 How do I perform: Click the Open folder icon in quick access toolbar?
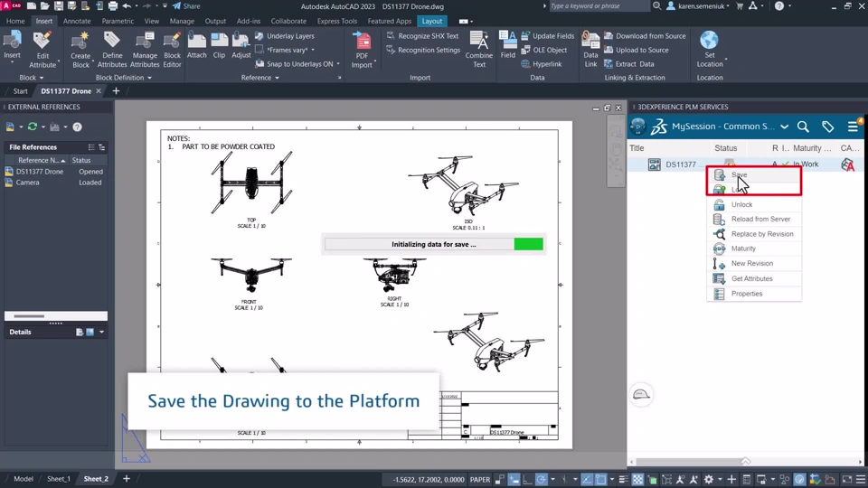tap(45, 6)
